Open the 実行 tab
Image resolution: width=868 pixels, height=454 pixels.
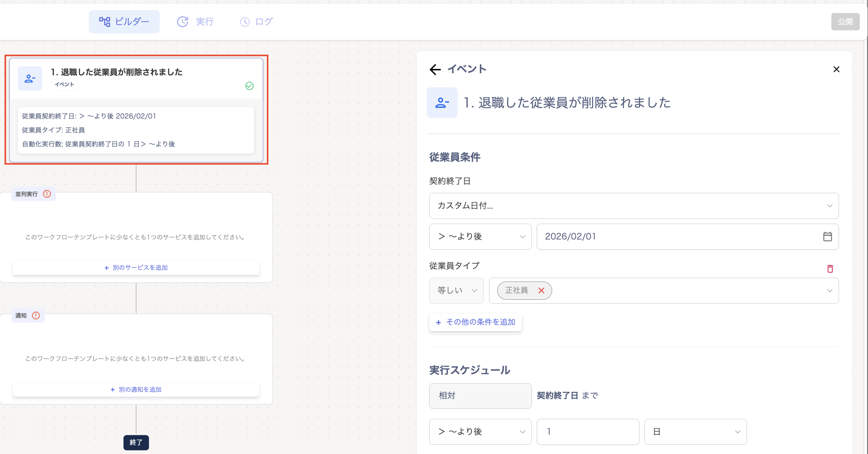(x=195, y=22)
